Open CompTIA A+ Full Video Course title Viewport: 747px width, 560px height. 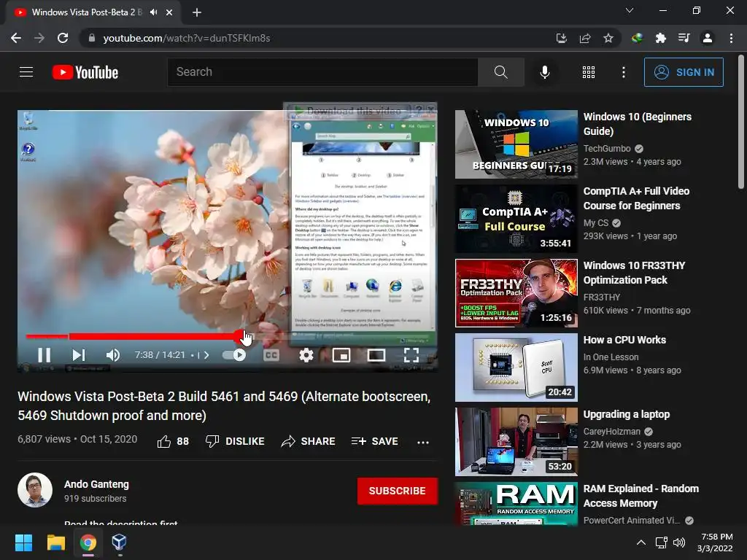click(x=636, y=198)
